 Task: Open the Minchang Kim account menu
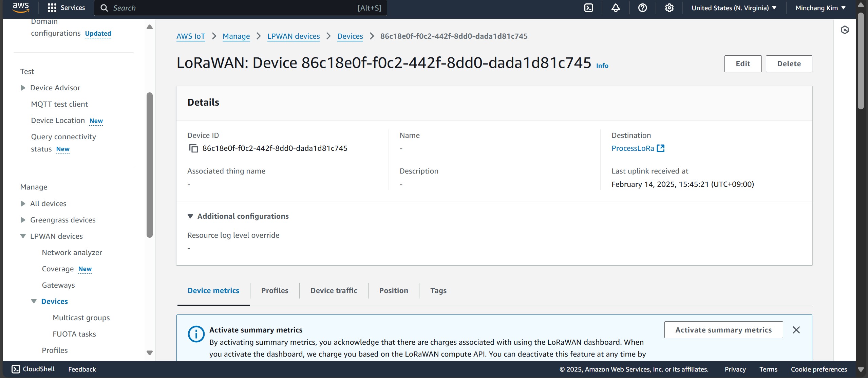(820, 8)
